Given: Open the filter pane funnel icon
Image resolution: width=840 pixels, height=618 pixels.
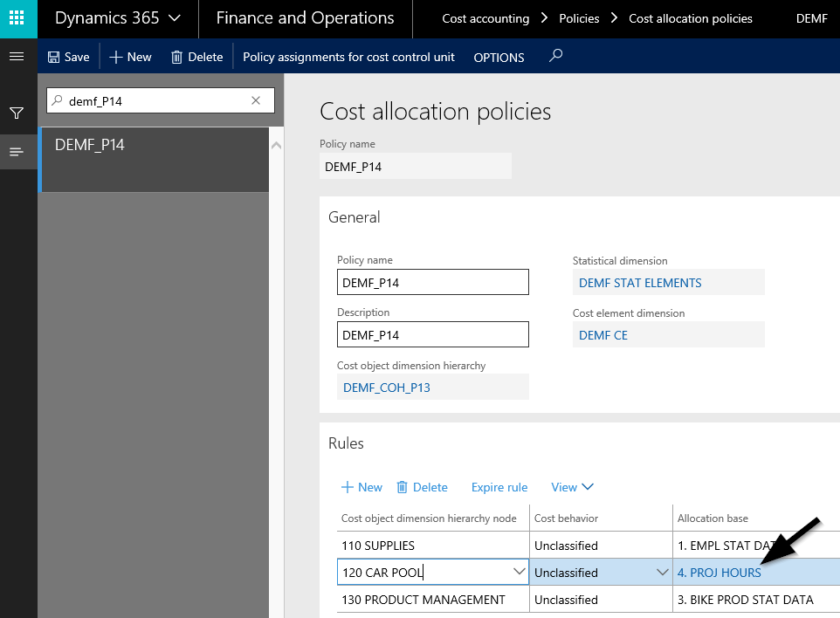Looking at the screenshot, I should pyautogui.click(x=16, y=113).
